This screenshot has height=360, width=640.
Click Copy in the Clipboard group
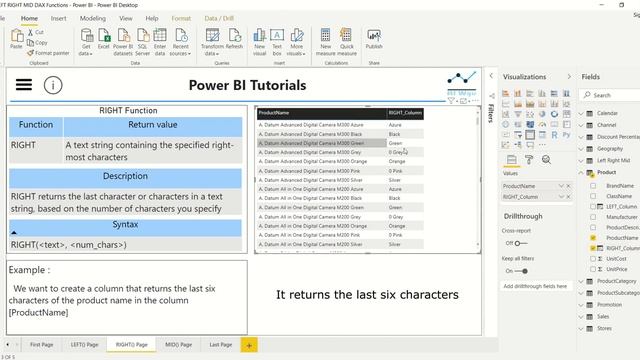(37, 42)
